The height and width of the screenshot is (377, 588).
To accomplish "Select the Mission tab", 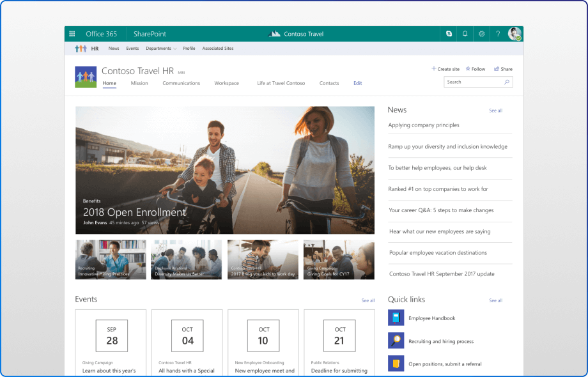I will [139, 83].
